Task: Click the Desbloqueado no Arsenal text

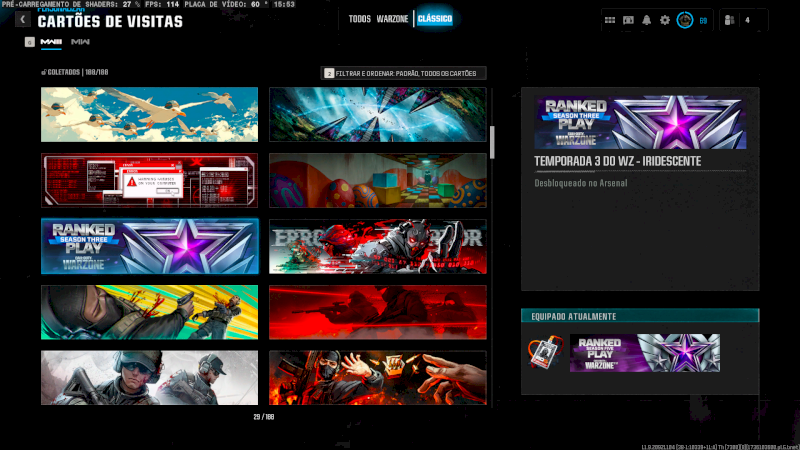Action: pyautogui.click(x=581, y=183)
